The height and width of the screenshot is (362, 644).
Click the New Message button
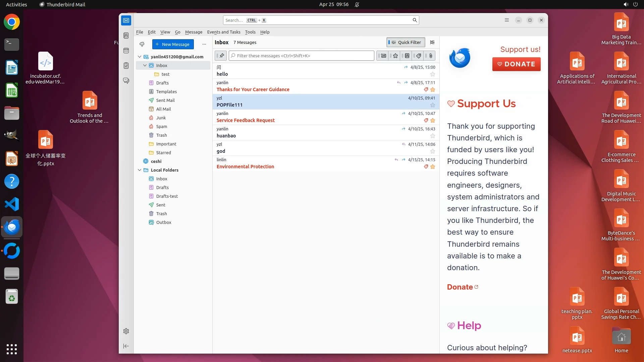point(173,44)
